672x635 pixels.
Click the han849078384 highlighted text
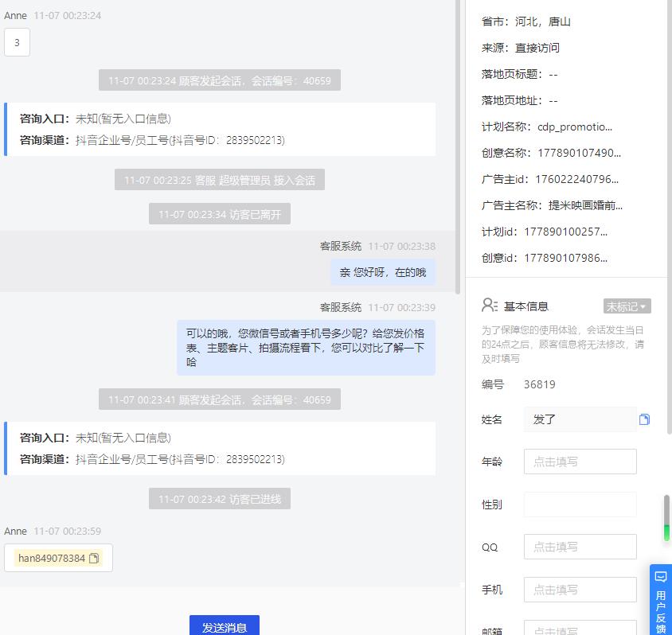click(x=52, y=558)
